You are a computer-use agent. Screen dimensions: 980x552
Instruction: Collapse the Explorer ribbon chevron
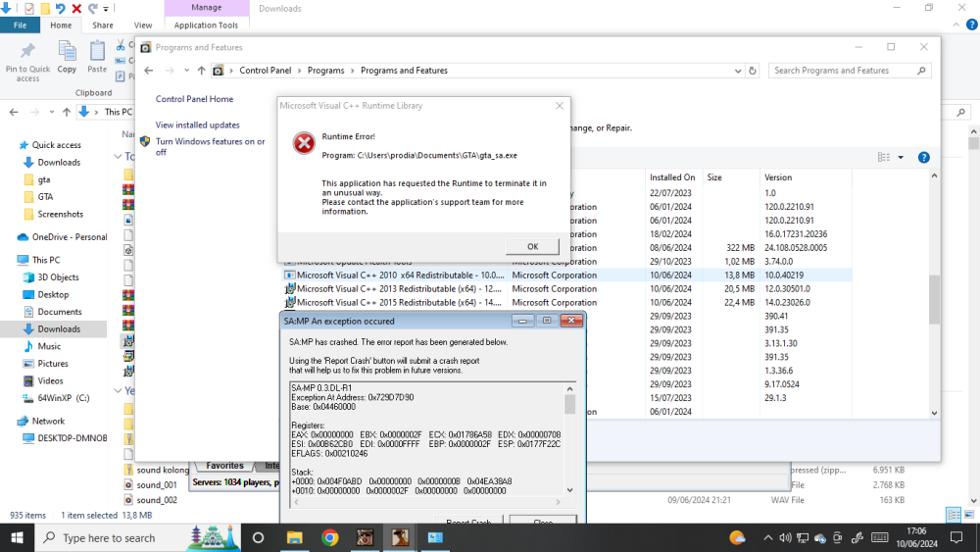pos(955,25)
